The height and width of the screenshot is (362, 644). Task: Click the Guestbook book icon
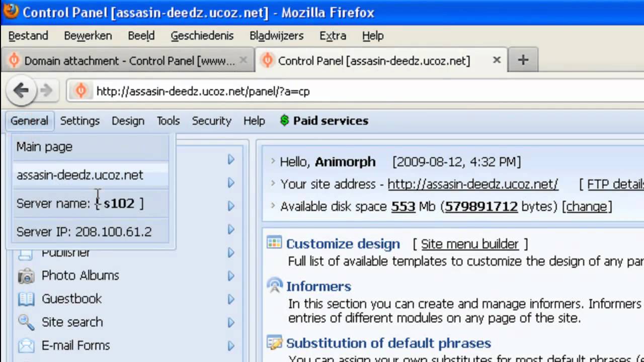pyautogui.click(x=26, y=299)
